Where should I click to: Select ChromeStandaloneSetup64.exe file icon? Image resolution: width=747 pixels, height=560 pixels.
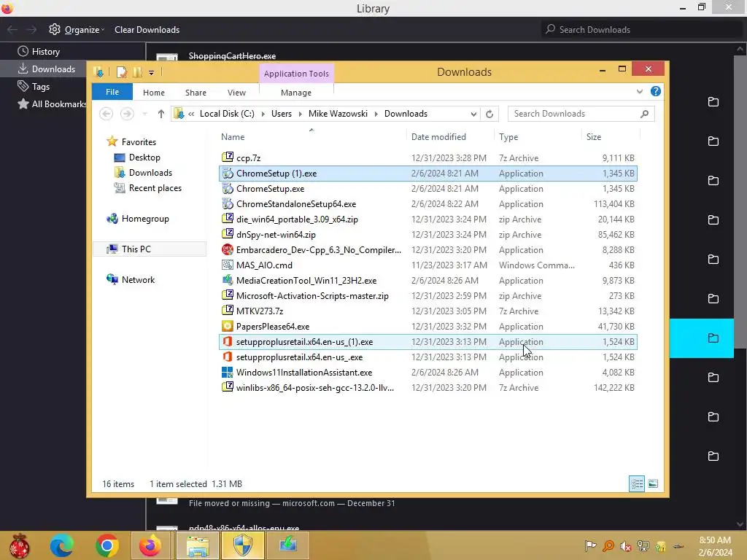[228, 204]
